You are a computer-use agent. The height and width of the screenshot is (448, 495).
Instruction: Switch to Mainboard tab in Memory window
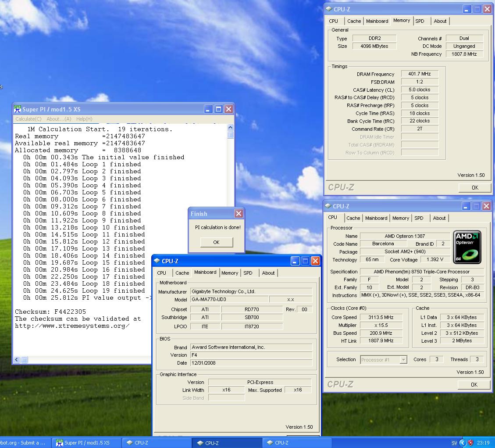[377, 21]
